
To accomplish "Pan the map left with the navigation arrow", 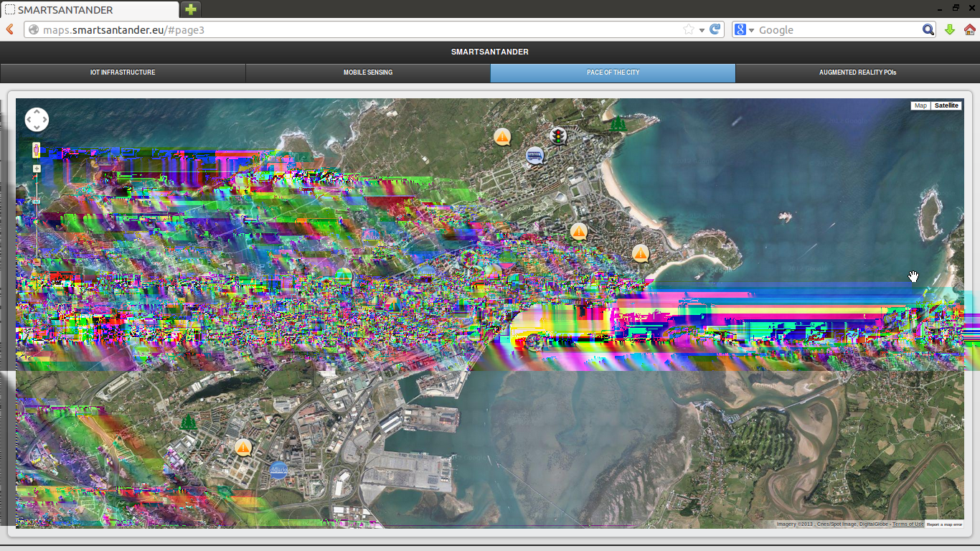I will tap(29, 120).
